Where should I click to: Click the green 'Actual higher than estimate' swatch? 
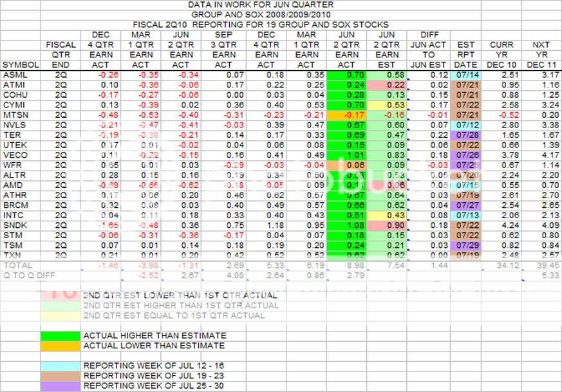[61, 335]
